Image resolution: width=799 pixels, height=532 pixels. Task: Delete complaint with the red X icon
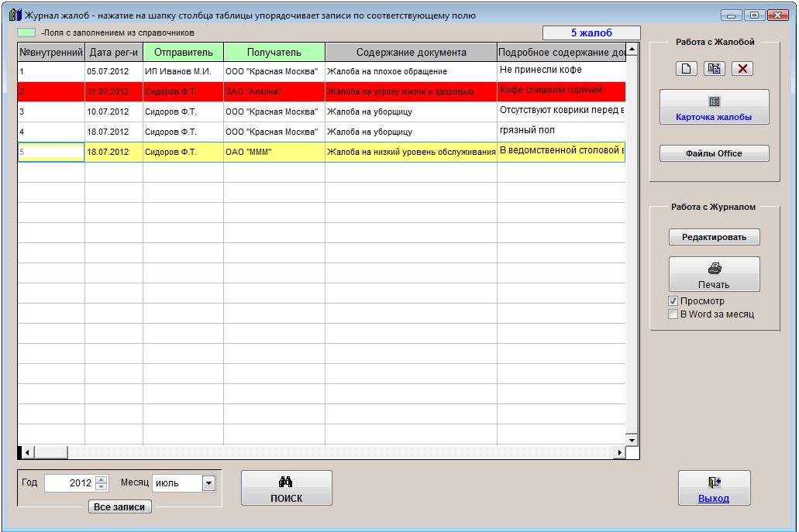pos(742,69)
